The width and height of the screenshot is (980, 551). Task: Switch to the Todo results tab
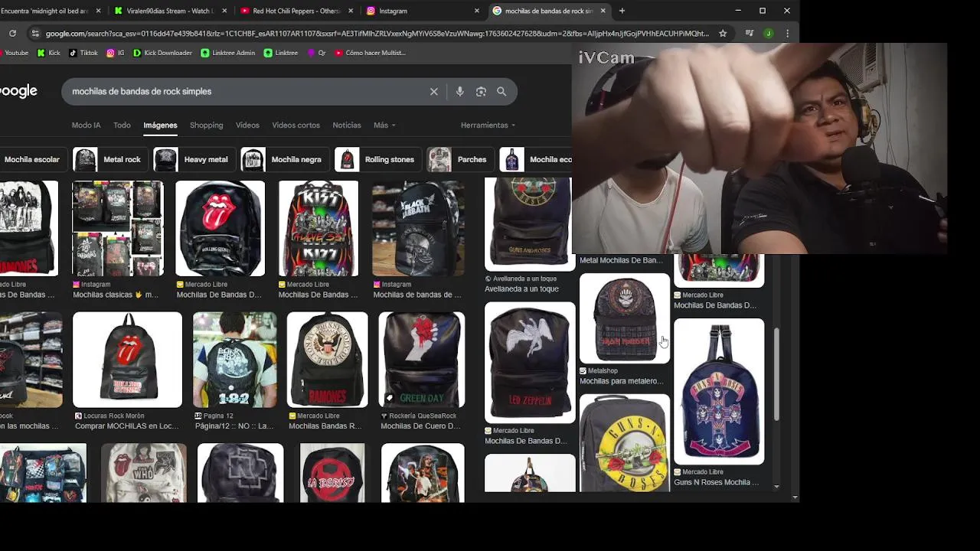tap(122, 125)
